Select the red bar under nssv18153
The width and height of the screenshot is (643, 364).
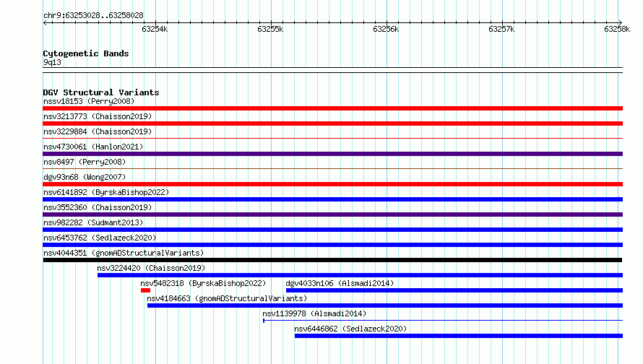332,108
